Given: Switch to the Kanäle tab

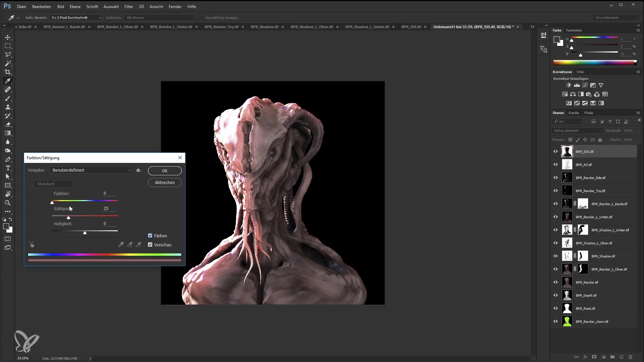Looking at the screenshot, I should click(x=574, y=113).
